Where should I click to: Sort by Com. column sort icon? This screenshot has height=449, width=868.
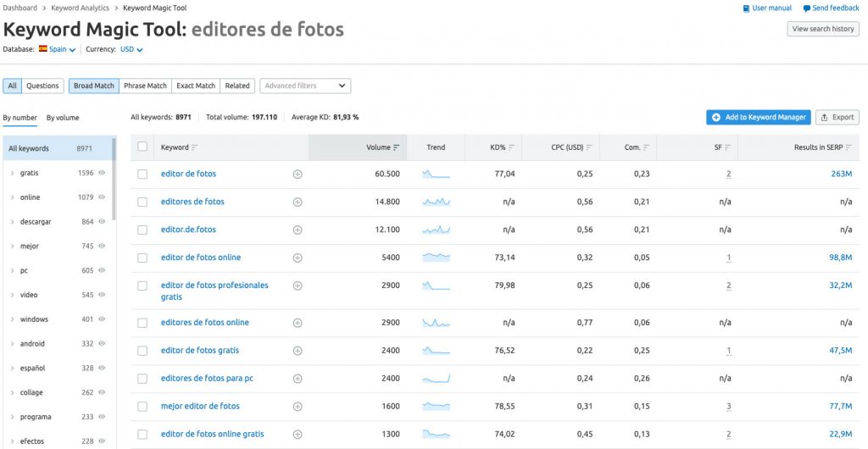[x=646, y=147]
